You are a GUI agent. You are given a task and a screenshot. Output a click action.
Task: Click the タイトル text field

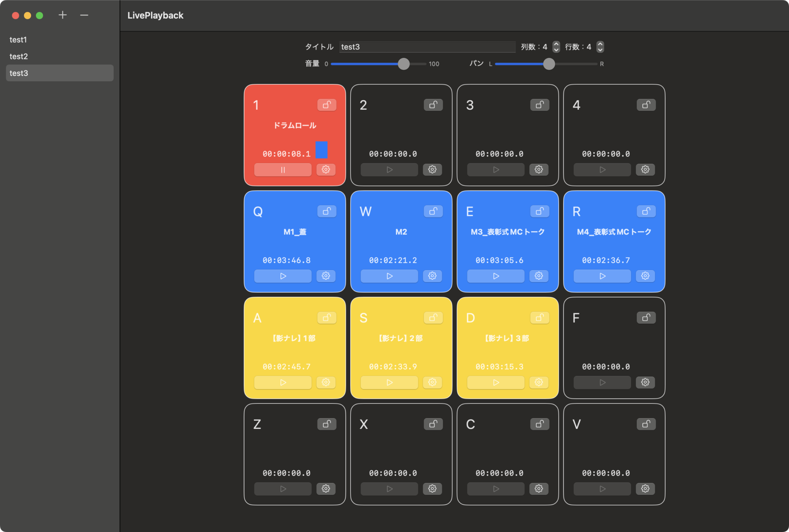(x=427, y=47)
